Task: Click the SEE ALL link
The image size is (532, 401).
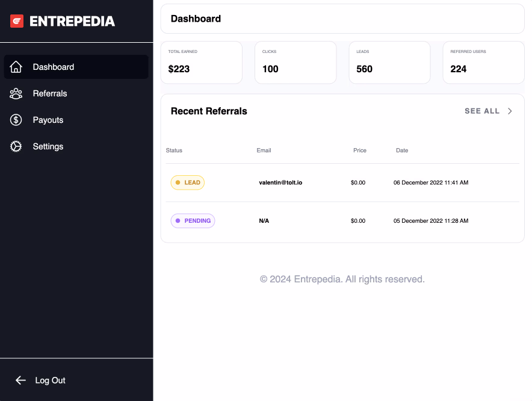Action: point(482,111)
